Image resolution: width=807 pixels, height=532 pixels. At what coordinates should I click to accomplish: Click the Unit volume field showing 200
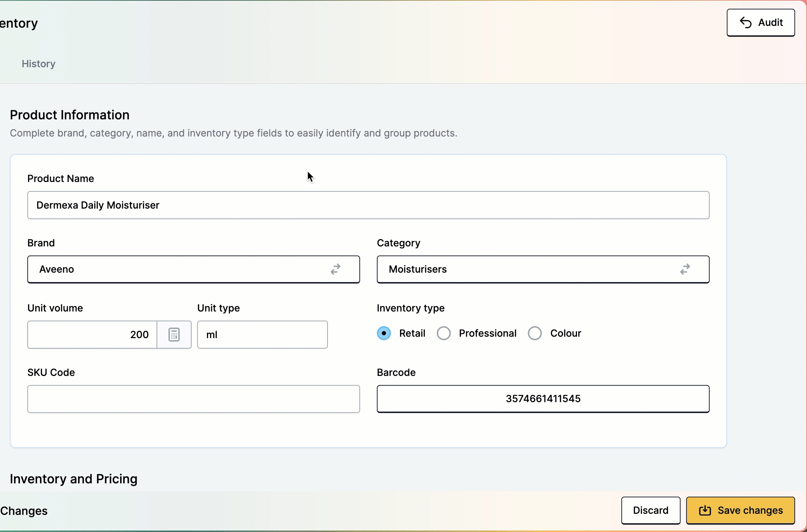(92, 335)
